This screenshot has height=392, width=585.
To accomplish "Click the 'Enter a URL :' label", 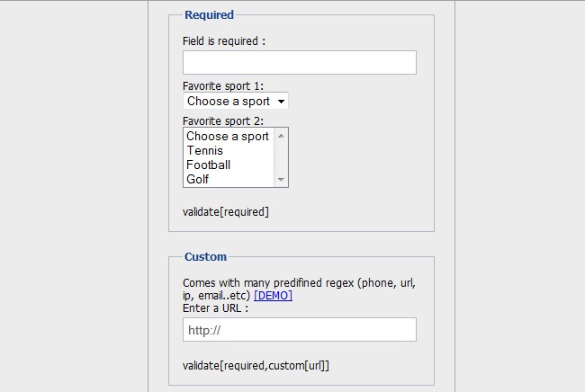I will [x=215, y=308].
